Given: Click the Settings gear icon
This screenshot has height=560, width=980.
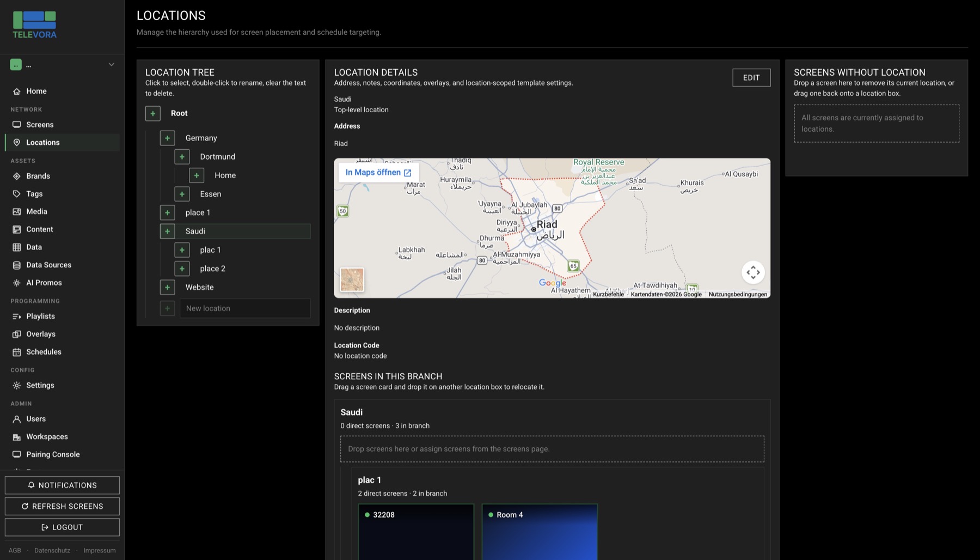Looking at the screenshot, I should pos(17,385).
